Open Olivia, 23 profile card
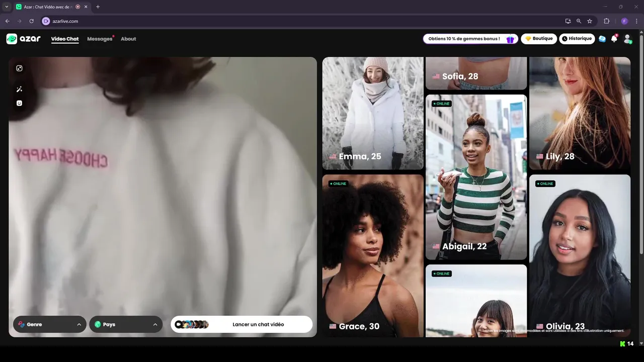This screenshot has width=644, height=362. (x=580, y=255)
